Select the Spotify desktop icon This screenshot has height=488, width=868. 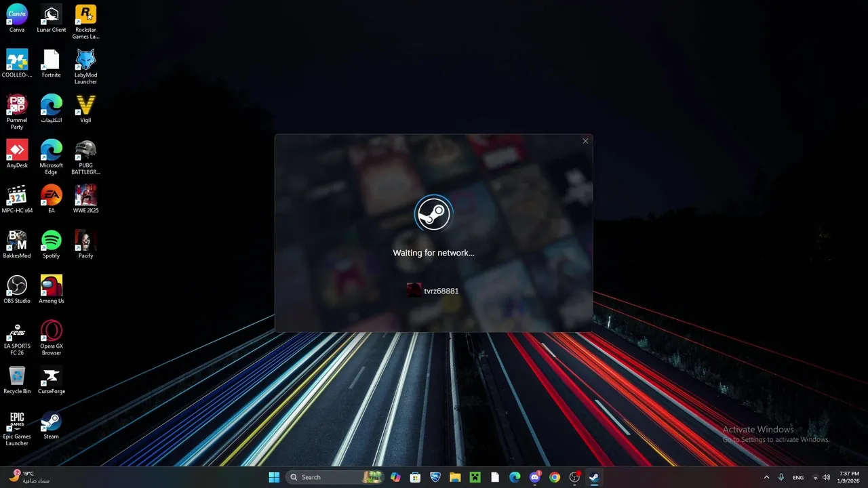[x=52, y=244]
